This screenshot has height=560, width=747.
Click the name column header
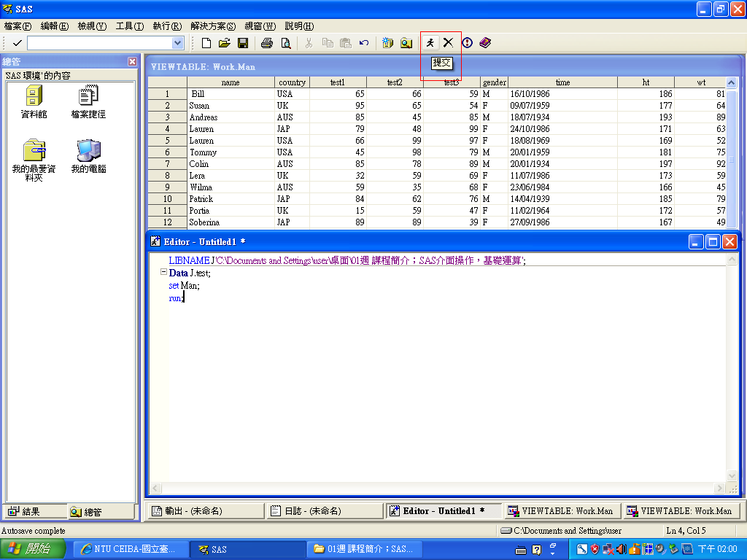pos(231,82)
